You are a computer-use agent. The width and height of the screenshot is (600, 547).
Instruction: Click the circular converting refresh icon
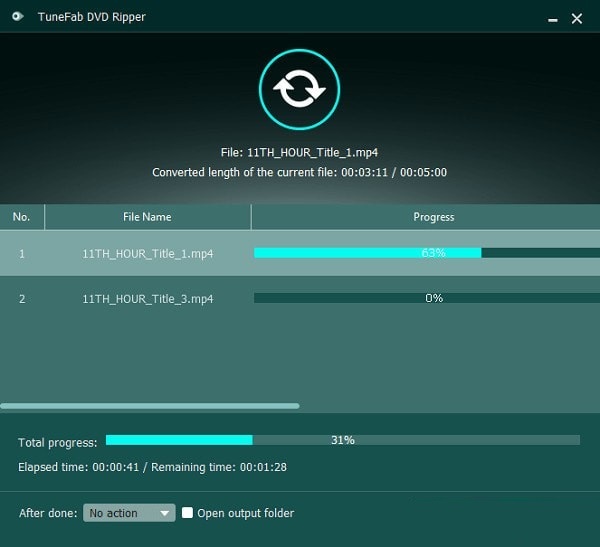point(299,89)
